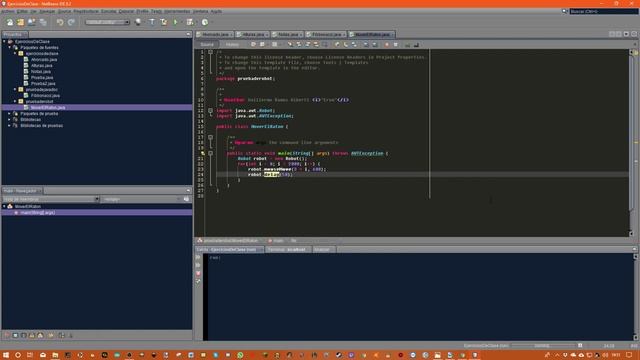Click the Debug Project toolbar icon
This screenshot has height=360, width=640.
click(190, 22)
